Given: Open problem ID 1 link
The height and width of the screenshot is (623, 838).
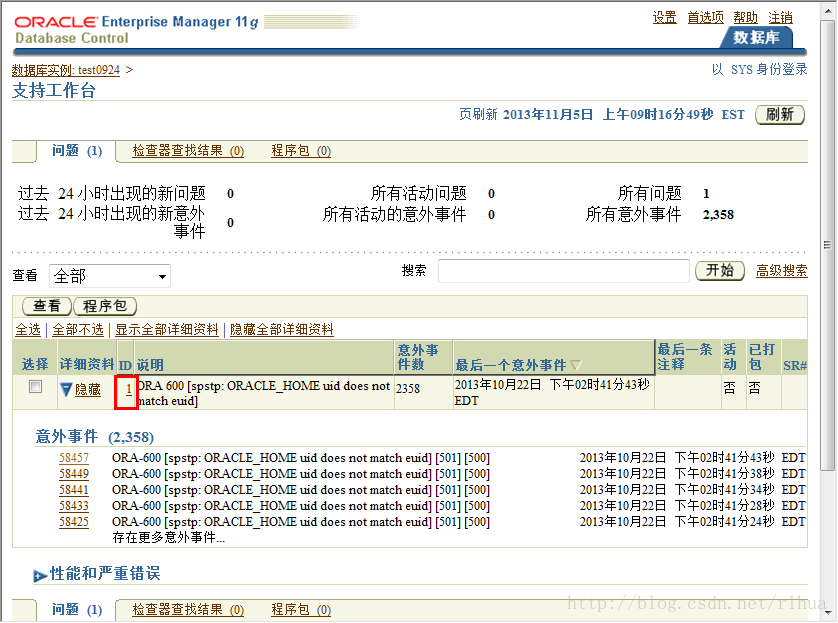Looking at the screenshot, I should (129, 390).
